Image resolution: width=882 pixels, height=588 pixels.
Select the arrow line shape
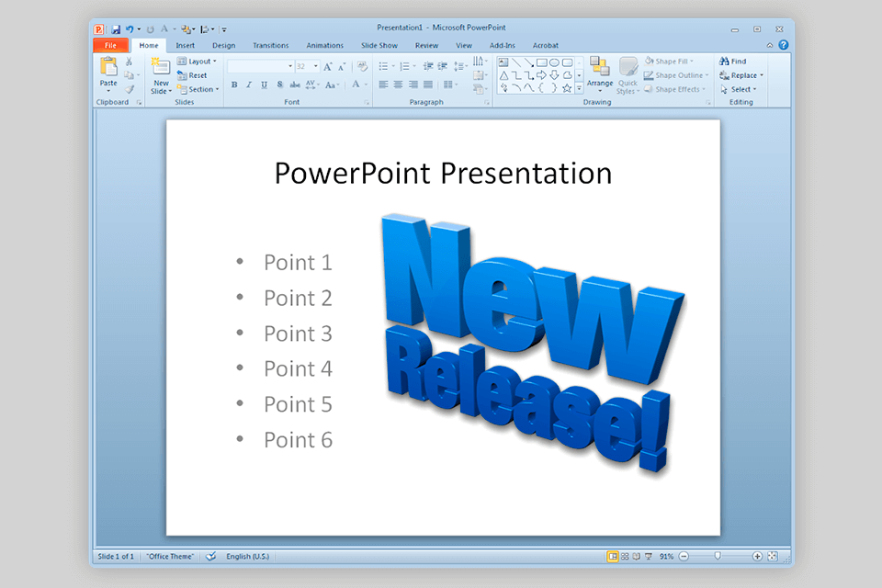pos(529,62)
